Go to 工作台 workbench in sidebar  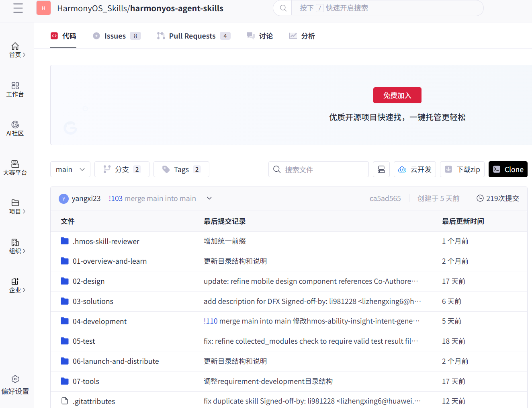(15, 90)
